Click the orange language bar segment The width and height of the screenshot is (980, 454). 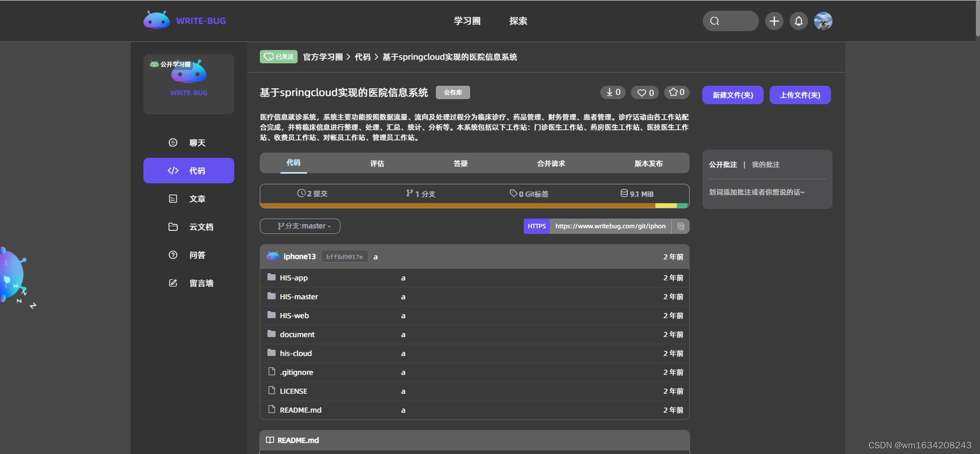coord(458,206)
